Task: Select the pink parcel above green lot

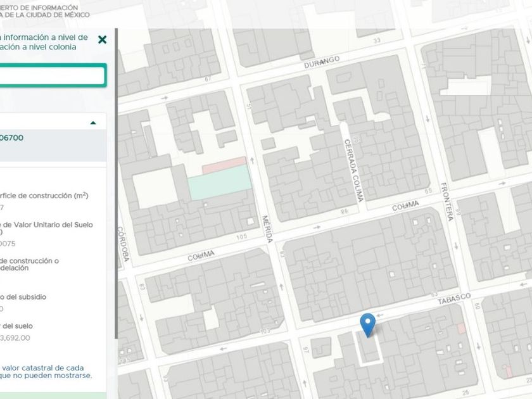Action: [x=224, y=166]
